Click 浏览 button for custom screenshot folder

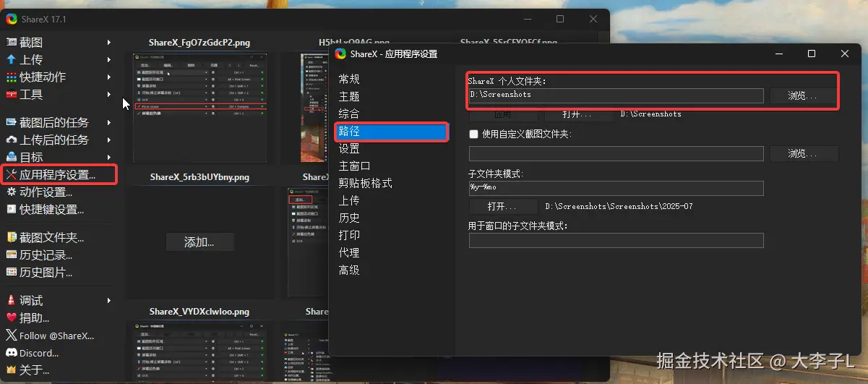803,153
